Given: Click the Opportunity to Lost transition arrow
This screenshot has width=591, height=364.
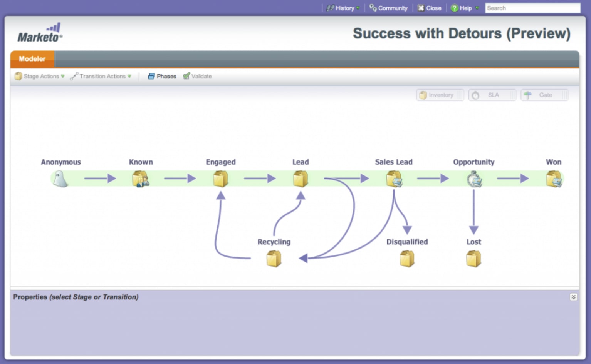Looking at the screenshot, I should pos(474,212).
